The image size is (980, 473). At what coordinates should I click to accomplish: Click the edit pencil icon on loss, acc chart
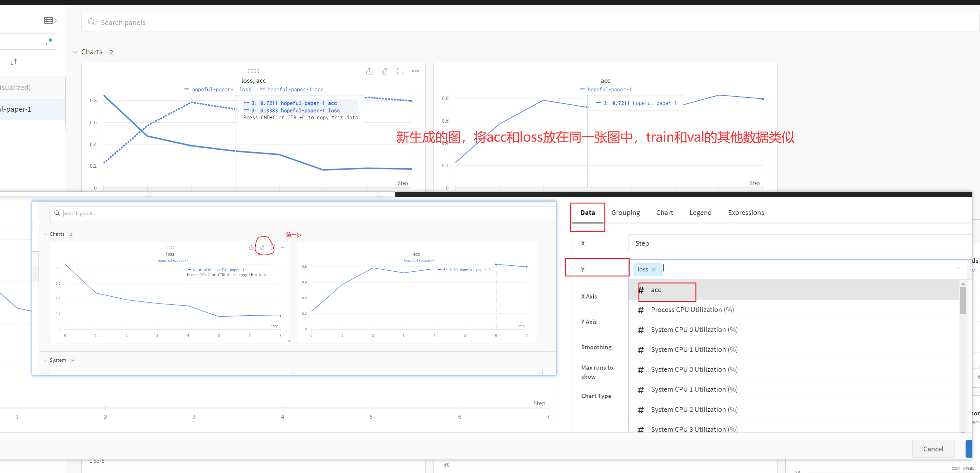point(385,71)
